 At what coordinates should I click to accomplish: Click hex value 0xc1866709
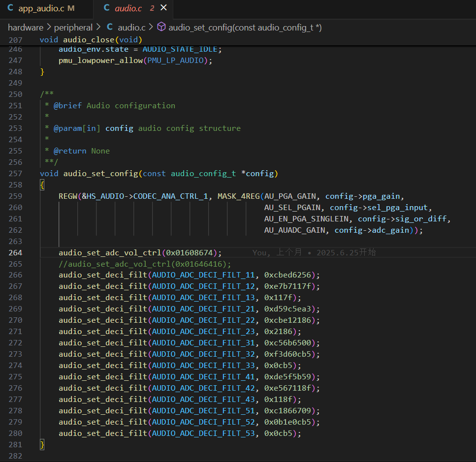coord(288,411)
